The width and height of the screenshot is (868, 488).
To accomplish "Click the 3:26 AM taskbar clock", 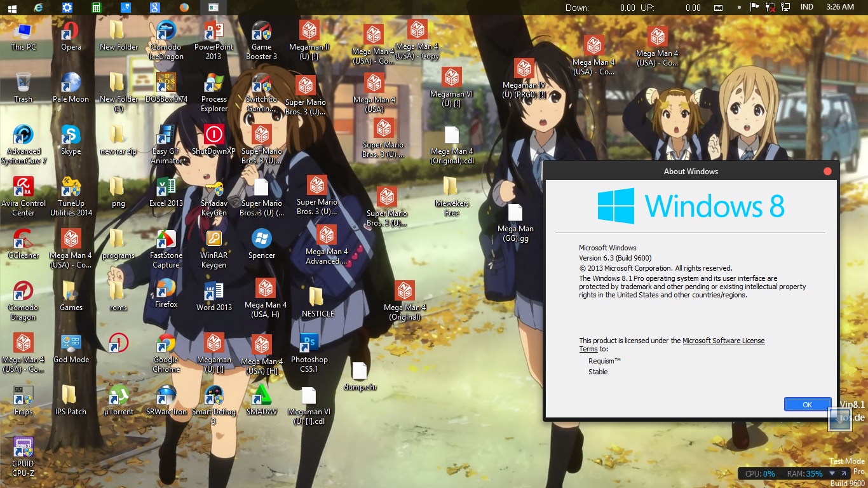I will (x=840, y=8).
